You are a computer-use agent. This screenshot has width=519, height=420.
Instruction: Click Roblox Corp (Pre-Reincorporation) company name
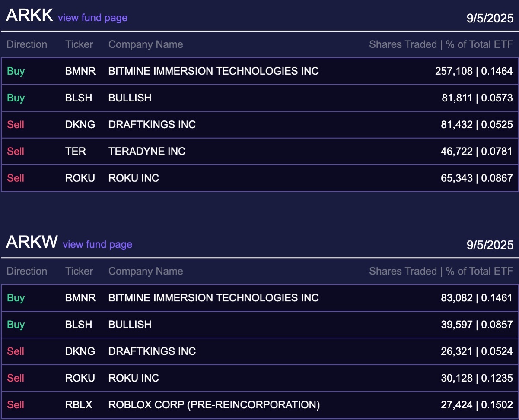[214, 405]
